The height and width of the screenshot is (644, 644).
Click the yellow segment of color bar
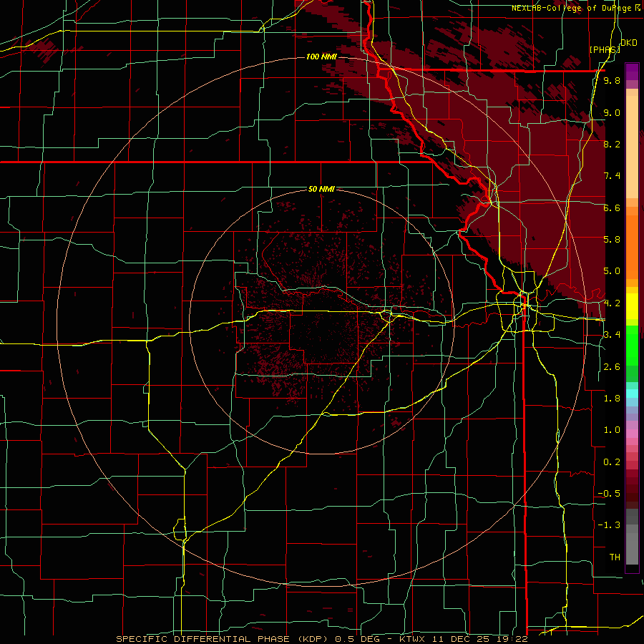(632, 306)
